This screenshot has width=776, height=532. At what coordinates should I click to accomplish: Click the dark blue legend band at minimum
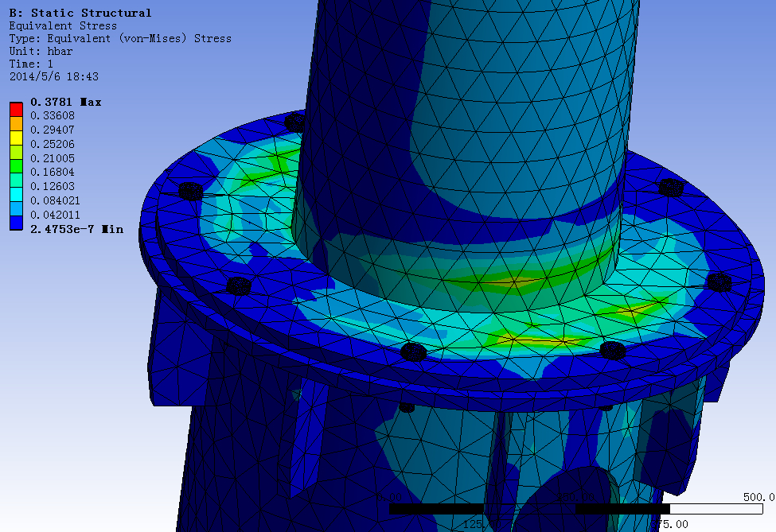17,223
